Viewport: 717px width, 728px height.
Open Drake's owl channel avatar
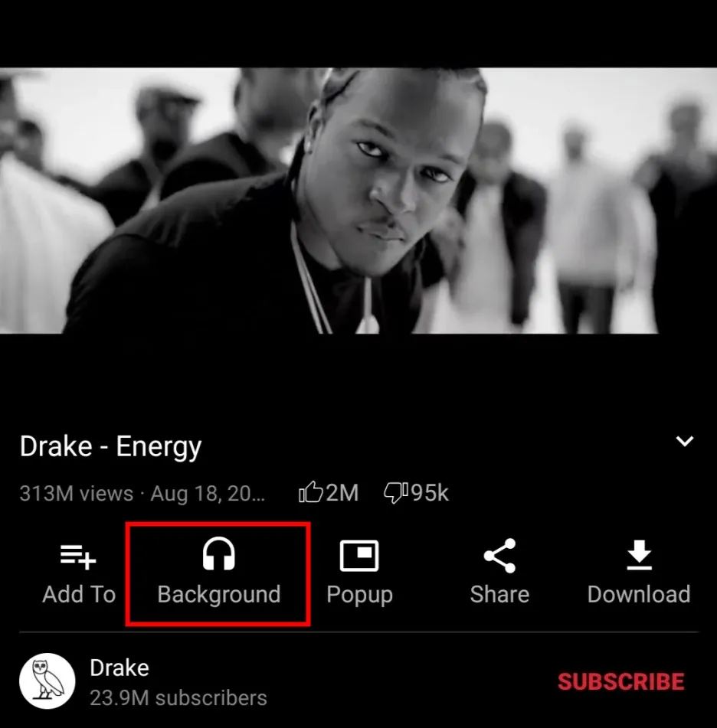point(47,681)
